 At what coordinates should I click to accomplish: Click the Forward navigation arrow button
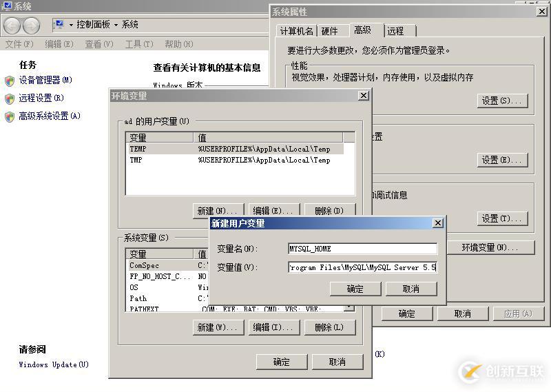32,25
